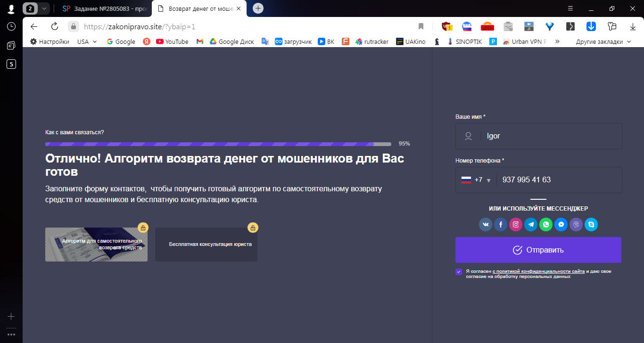Click the sidebar plus icon

tap(11, 317)
